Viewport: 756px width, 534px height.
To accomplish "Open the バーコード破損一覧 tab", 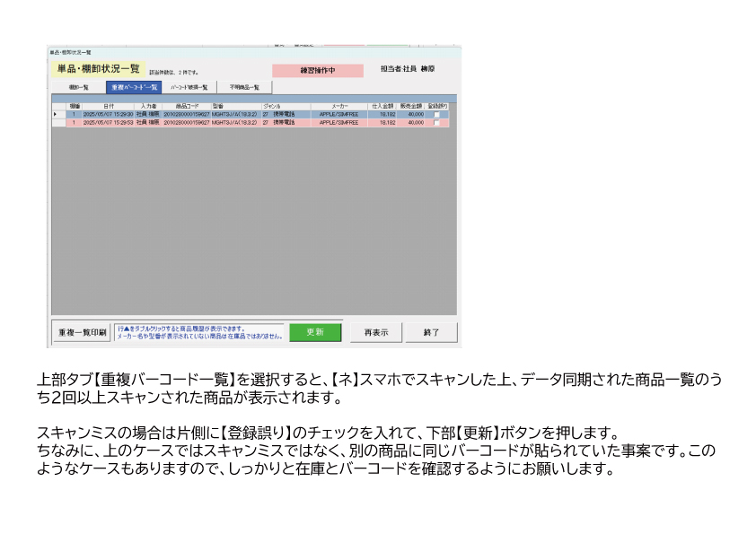I will pos(189,87).
